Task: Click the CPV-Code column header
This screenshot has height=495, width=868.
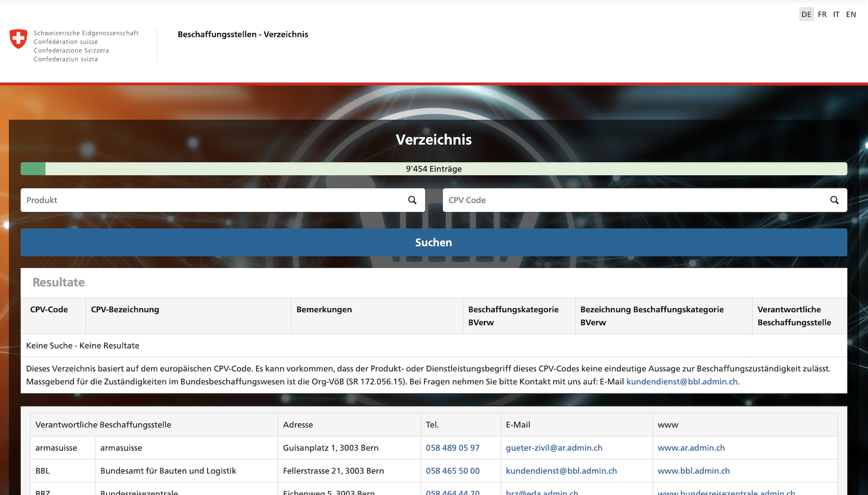Action: point(49,309)
